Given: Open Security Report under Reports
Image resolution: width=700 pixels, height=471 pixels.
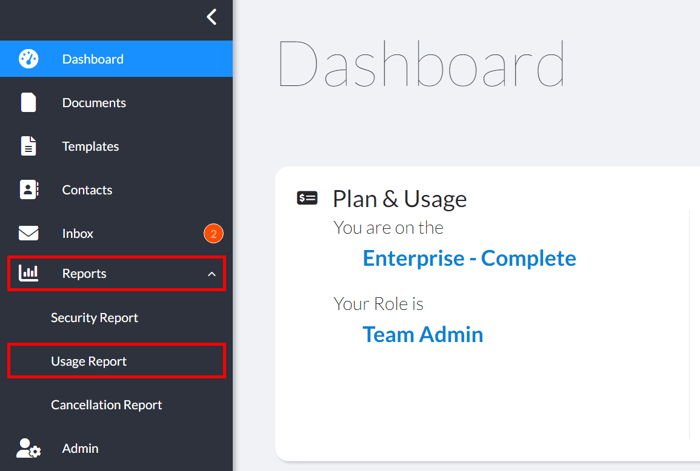Looking at the screenshot, I should [94, 318].
